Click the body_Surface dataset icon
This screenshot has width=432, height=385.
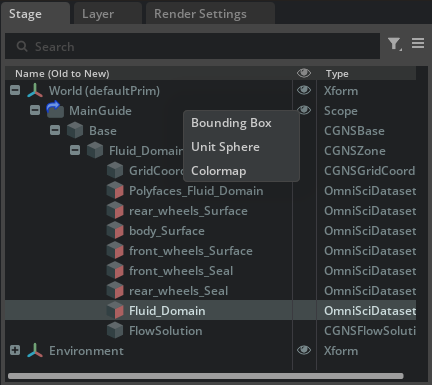tap(115, 230)
